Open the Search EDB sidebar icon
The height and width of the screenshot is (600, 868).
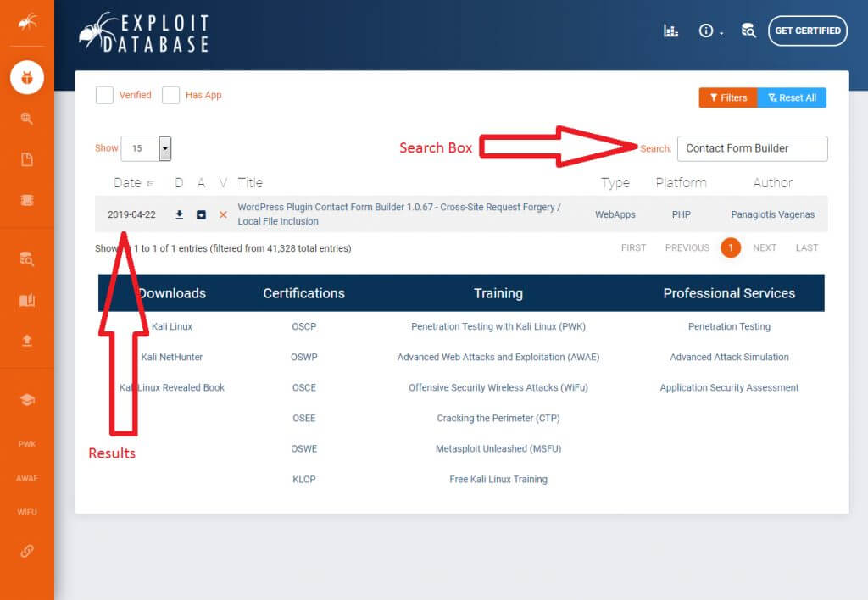point(26,259)
